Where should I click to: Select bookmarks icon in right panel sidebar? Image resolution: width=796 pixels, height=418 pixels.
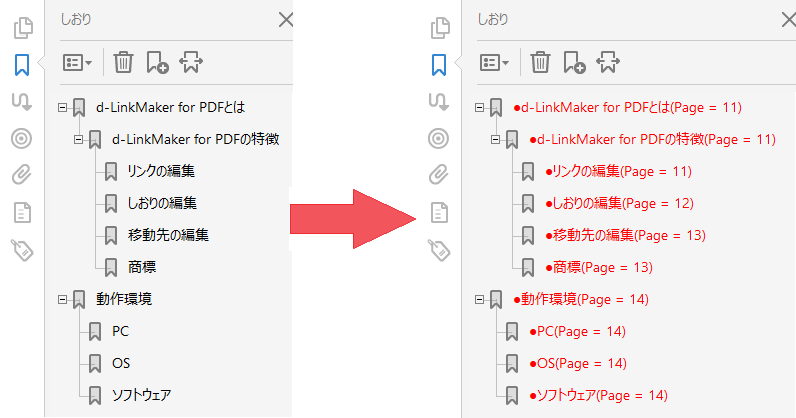(x=439, y=65)
